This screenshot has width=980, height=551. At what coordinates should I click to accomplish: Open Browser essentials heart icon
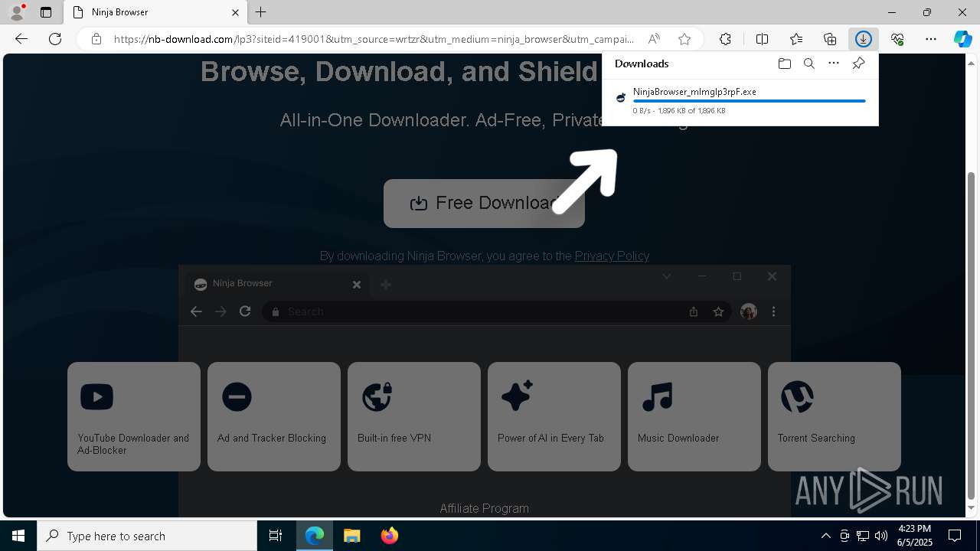(x=897, y=39)
